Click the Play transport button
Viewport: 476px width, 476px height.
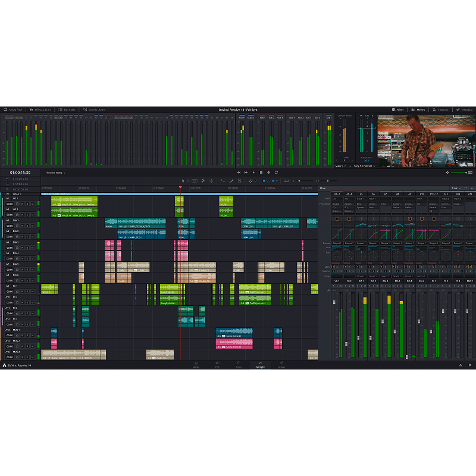(x=253, y=173)
